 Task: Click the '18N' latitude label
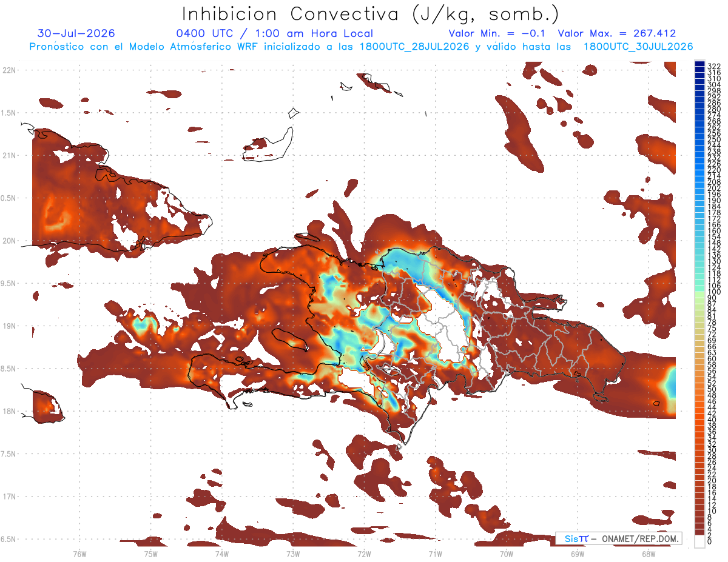[x=9, y=412]
